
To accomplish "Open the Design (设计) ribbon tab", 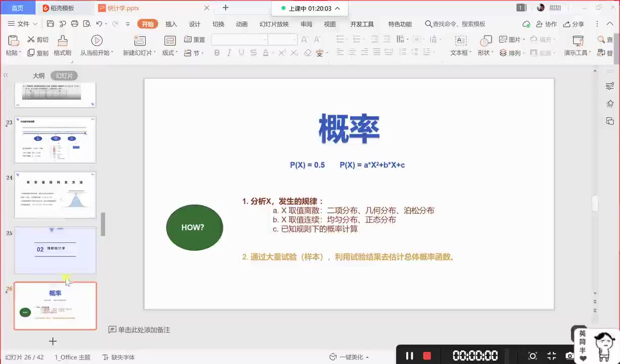I will point(195,24).
